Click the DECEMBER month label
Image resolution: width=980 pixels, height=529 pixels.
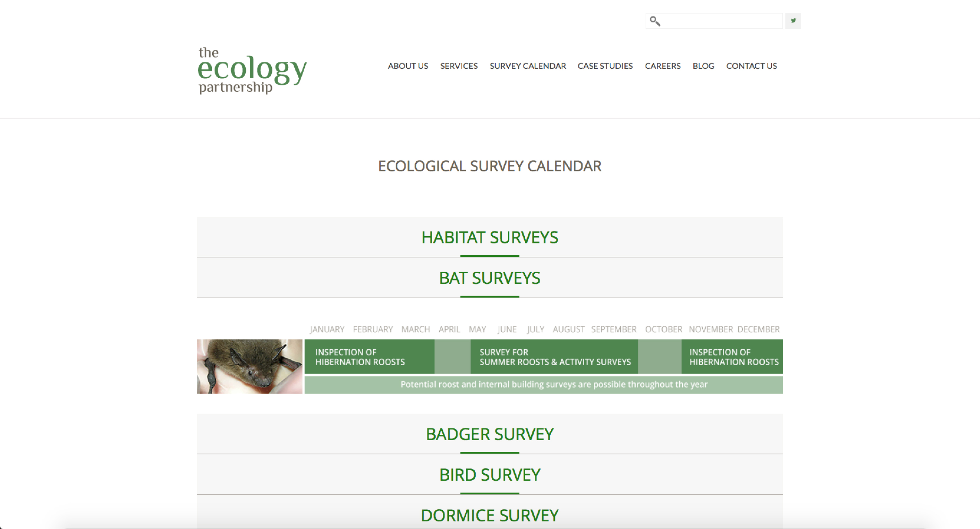pos(758,329)
